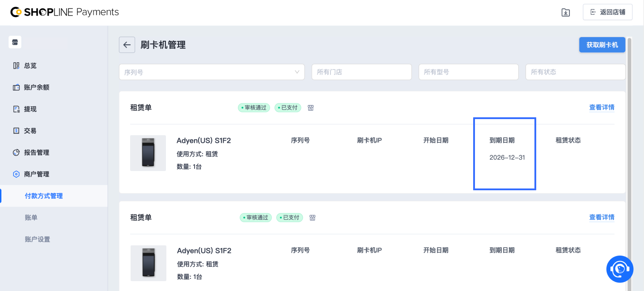
Task: Click the first Adyen(US) S1F2 device thumbnail
Action: point(148,153)
